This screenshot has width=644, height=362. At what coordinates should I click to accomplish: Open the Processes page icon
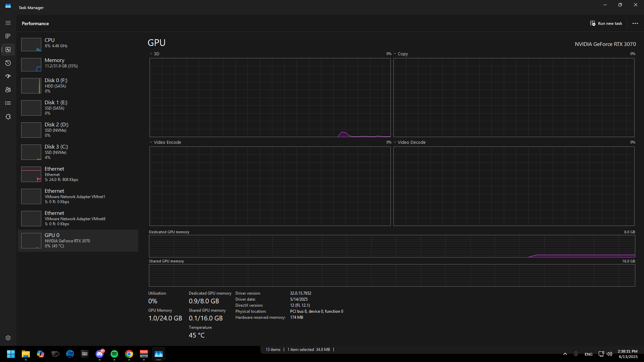[8, 36]
